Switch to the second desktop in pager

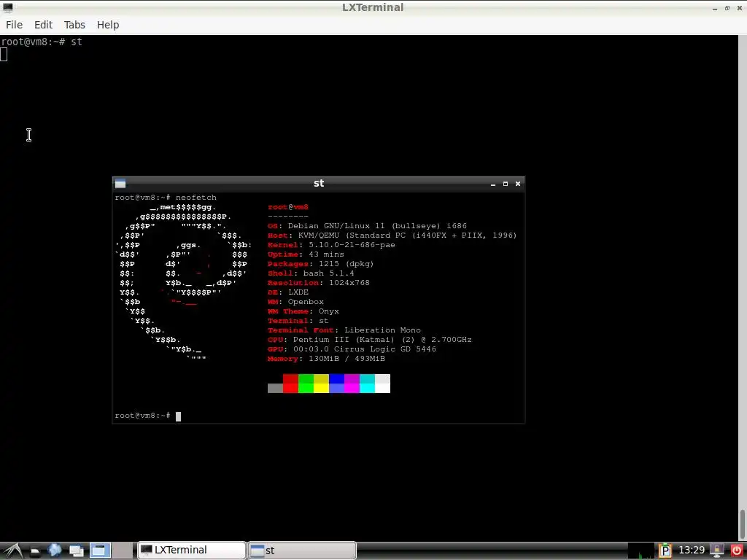coord(123,551)
